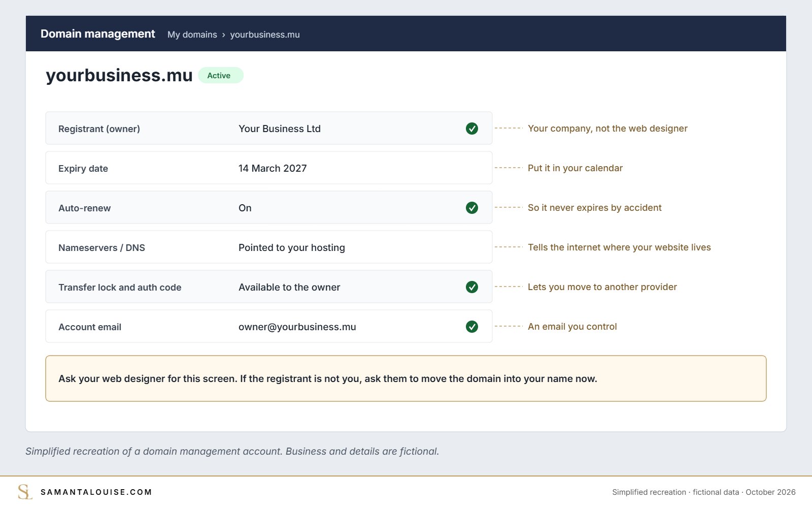The image size is (812, 508).
Task: Click the green checkmark in Registrant row
Action: point(472,129)
